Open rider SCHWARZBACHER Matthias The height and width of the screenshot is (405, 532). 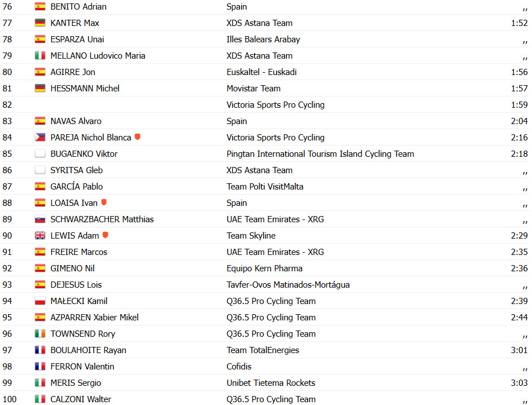click(x=102, y=219)
